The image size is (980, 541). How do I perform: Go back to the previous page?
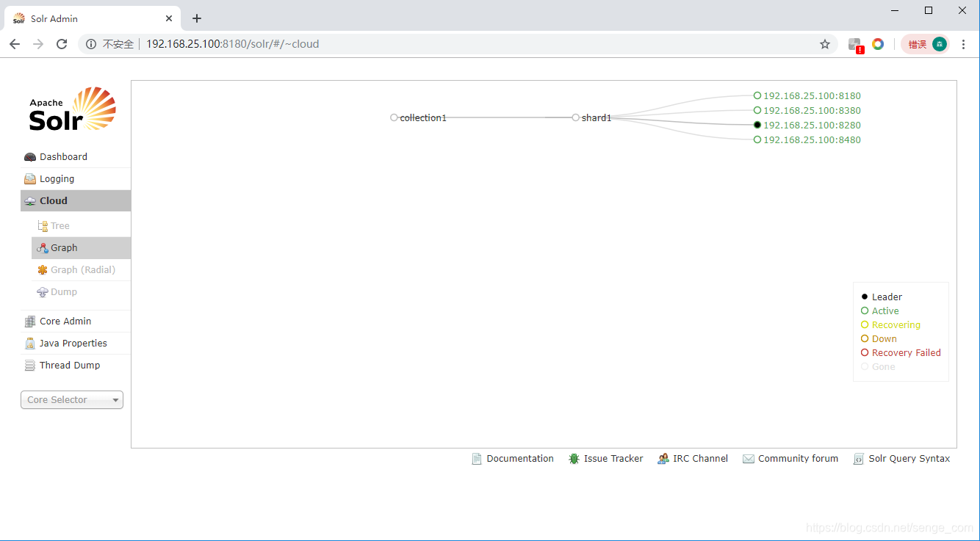pos(15,44)
